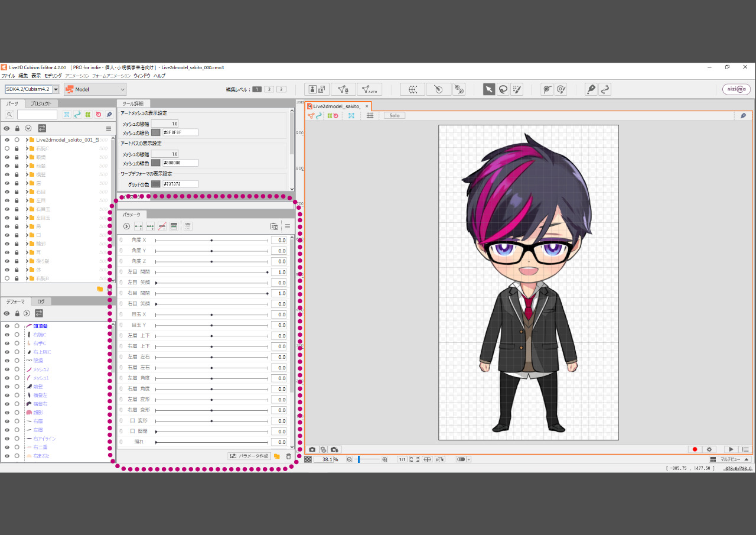
Task: Hide the 頭頂髪 deformer
Action: click(x=7, y=326)
